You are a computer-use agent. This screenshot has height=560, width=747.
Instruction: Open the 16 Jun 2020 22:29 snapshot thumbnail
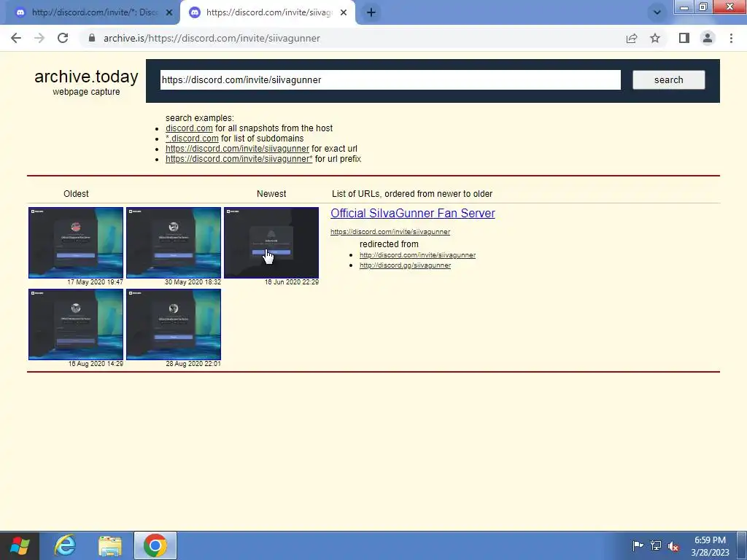271,243
